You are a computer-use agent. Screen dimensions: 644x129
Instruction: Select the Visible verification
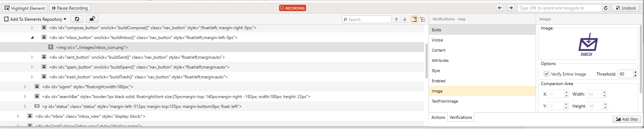pyautogui.click(x=482, y=40)
